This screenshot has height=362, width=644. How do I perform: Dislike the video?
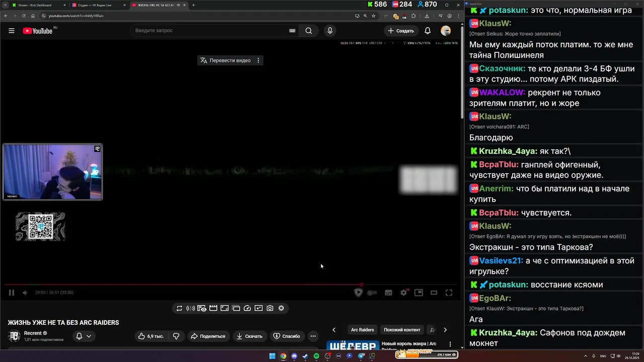click(176, 336)
